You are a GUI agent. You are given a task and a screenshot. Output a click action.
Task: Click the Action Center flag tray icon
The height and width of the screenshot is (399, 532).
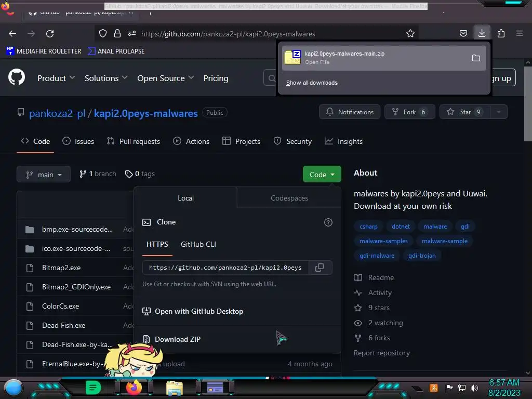449,388
